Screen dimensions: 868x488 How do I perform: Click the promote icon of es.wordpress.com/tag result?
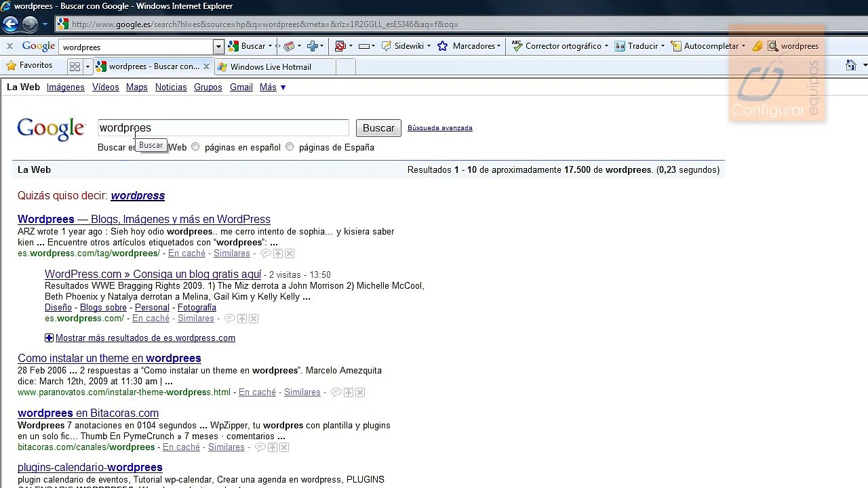coord(278,253)
